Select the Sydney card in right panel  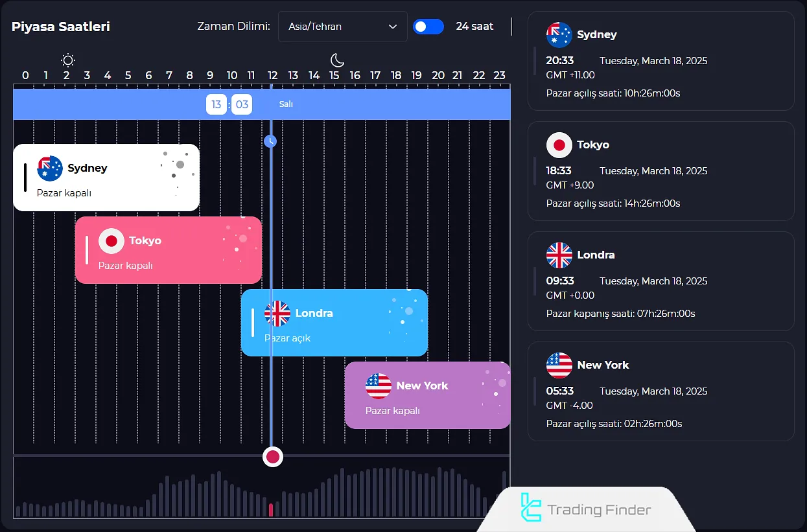point(661,62)
